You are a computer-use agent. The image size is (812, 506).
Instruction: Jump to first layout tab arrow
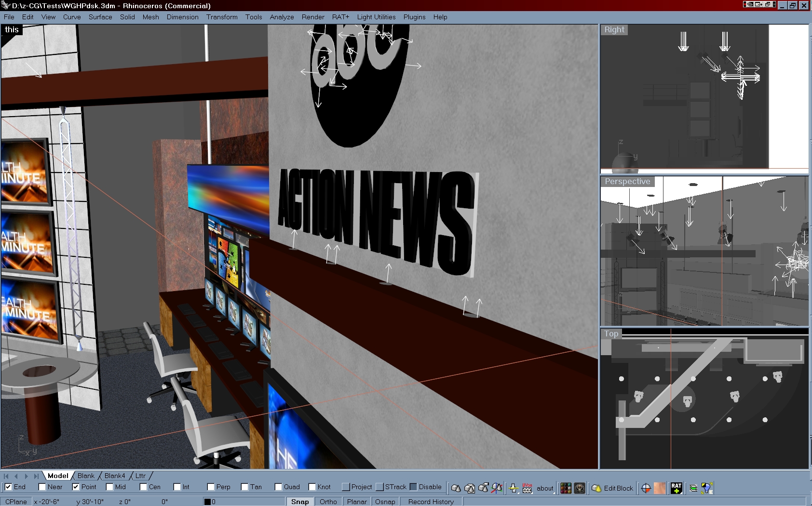[x=6, y=476]
